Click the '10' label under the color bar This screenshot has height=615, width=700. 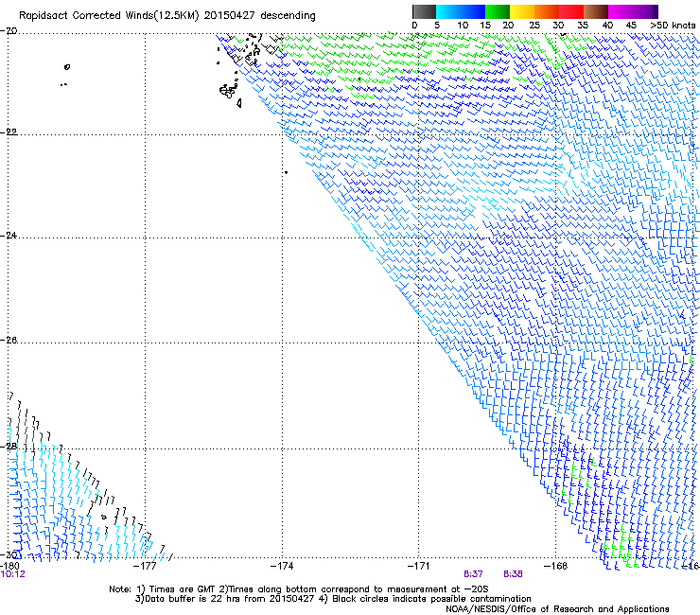tap(463, 26)
